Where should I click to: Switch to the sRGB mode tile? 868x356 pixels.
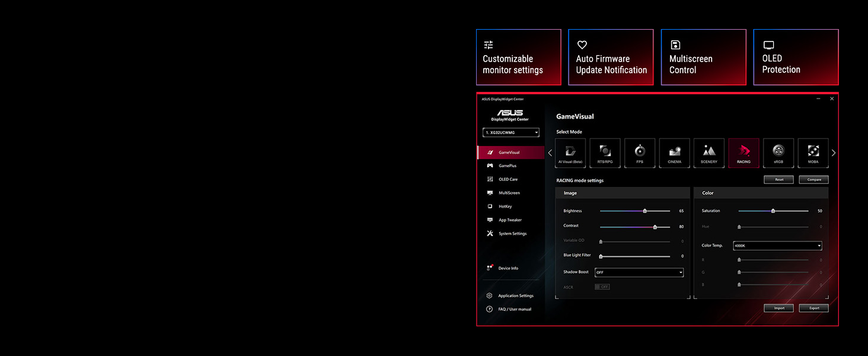pos(778,153)
